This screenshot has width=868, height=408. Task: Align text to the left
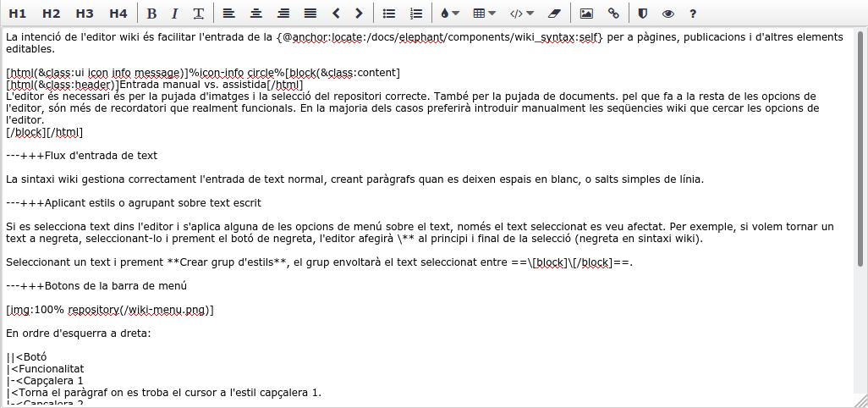pos(228,14)
